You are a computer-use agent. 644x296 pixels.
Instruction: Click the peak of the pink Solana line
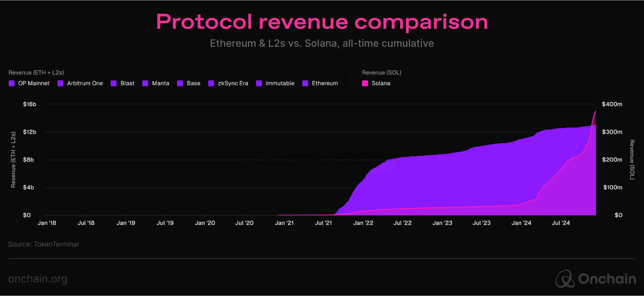coord(595,111)
